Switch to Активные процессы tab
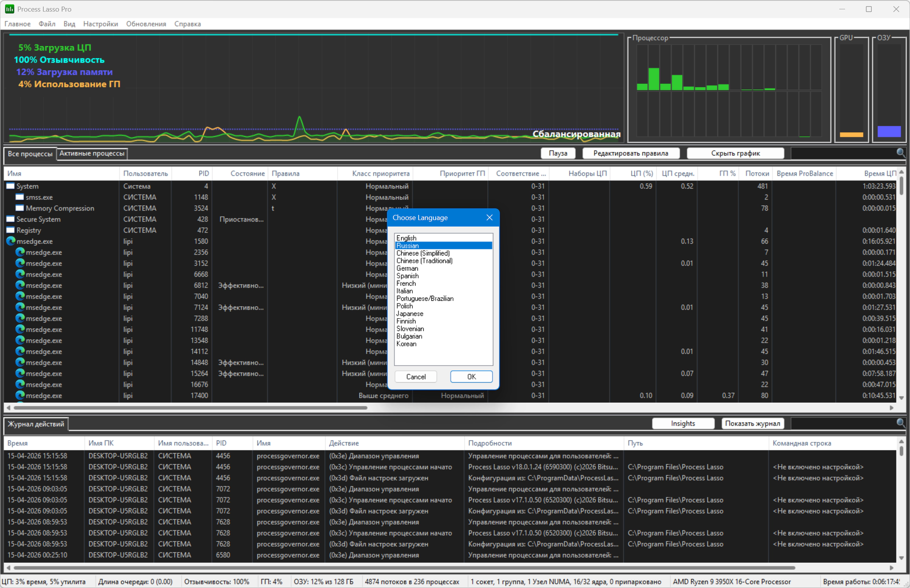Viewport: 910px width, 588px height. click(x=92, y=153)
